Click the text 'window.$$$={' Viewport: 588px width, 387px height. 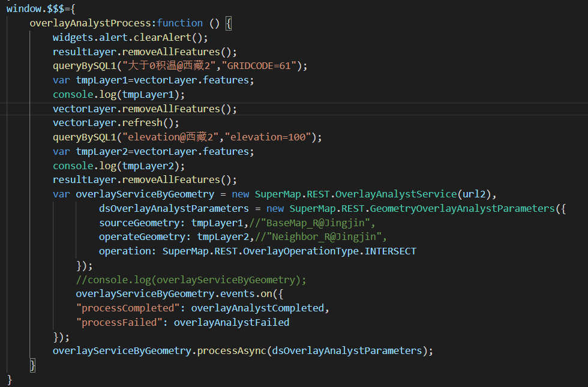[x=41, y=8]
